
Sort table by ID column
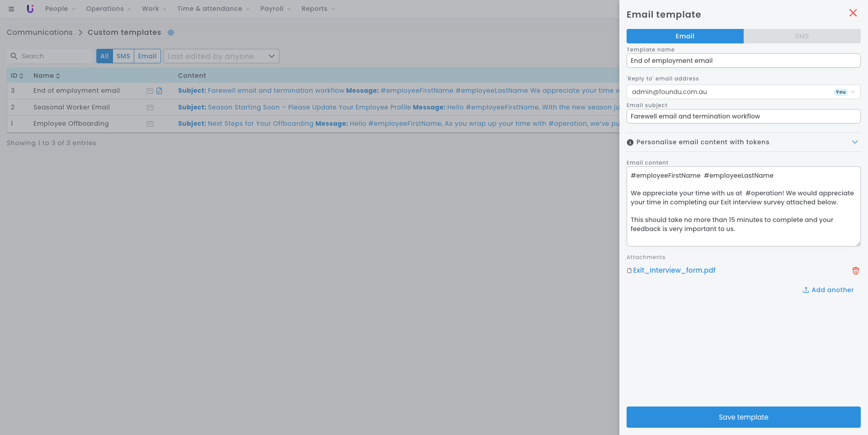(17, 76)
